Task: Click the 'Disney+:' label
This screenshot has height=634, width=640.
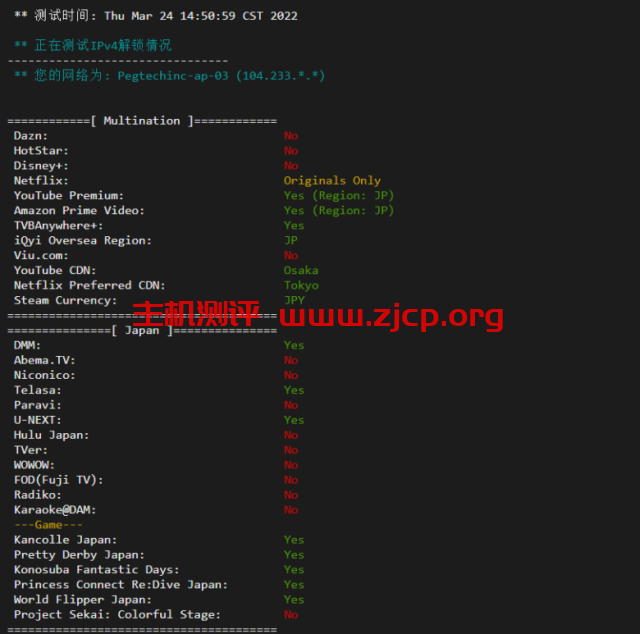Action: (x=41, y=166)
